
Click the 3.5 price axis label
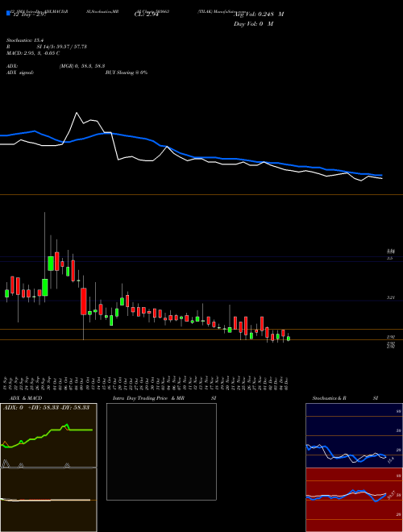390,258
